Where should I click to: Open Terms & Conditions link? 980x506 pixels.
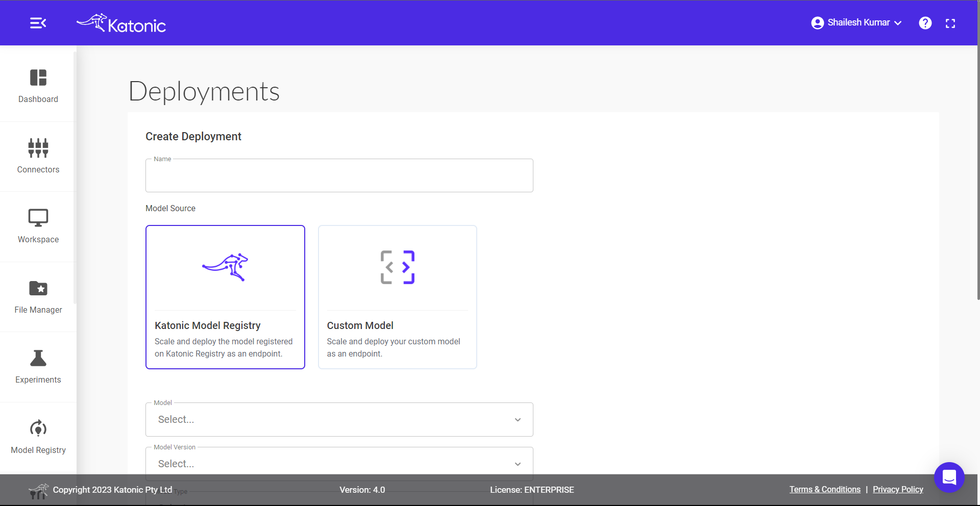point(825,489)
